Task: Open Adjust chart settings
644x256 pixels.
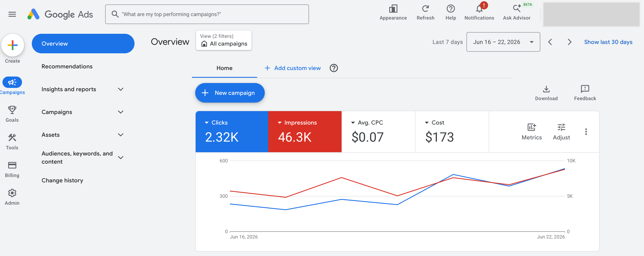Action: pyautogui.click(x=561, y=132)
